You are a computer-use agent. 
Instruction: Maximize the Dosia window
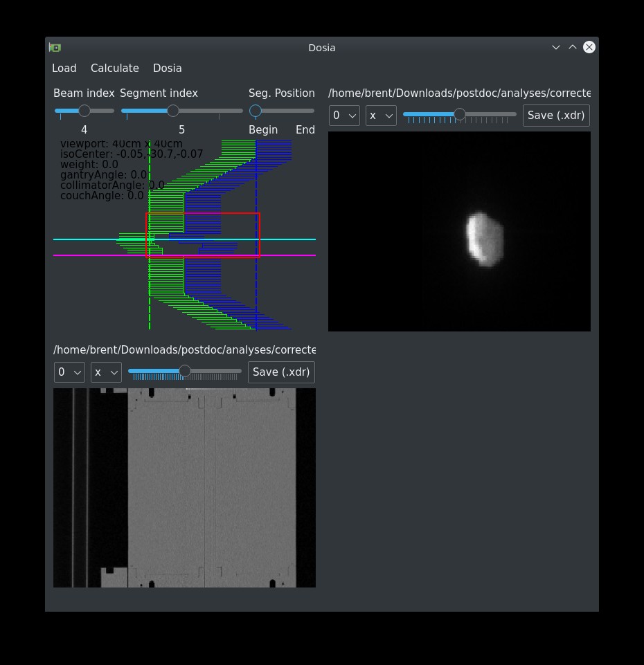(x=573, y=47)
